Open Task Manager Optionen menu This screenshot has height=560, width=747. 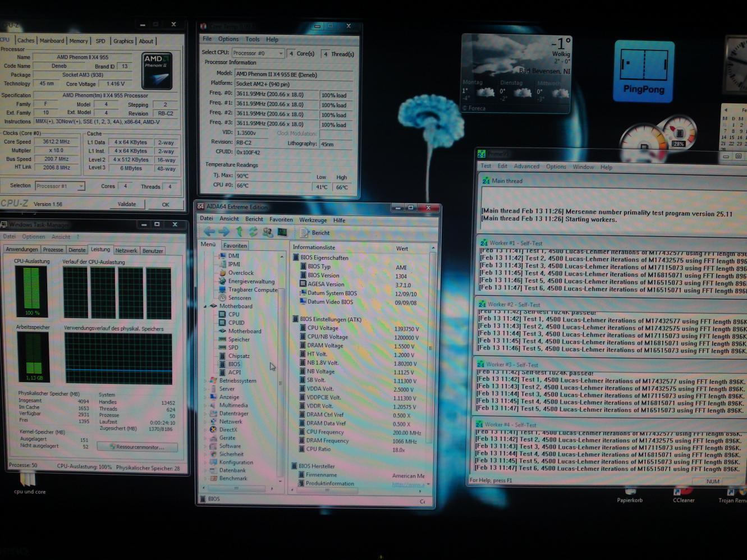[33, 236]
